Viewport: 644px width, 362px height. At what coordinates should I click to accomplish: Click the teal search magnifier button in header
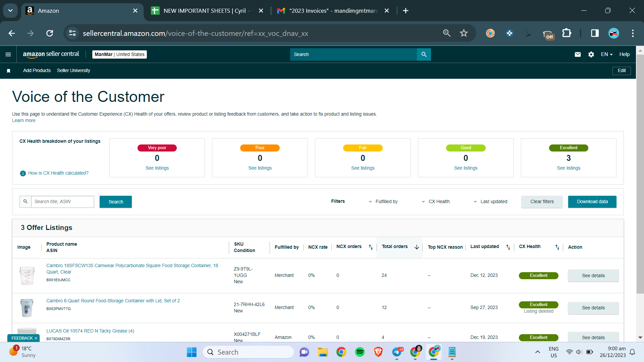tap(424, 54)
